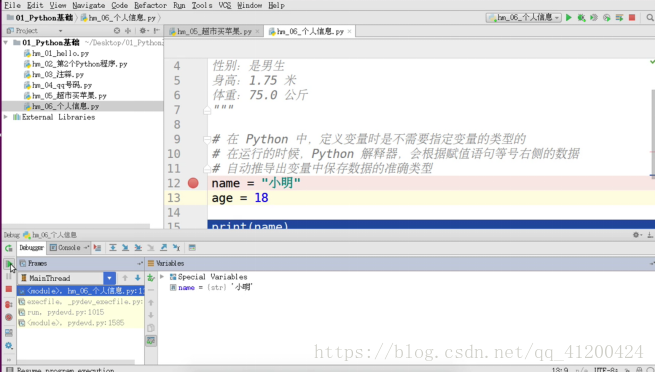Run with coverage from the top toolbar
655x372 pixels.
[x=594, y=18]
